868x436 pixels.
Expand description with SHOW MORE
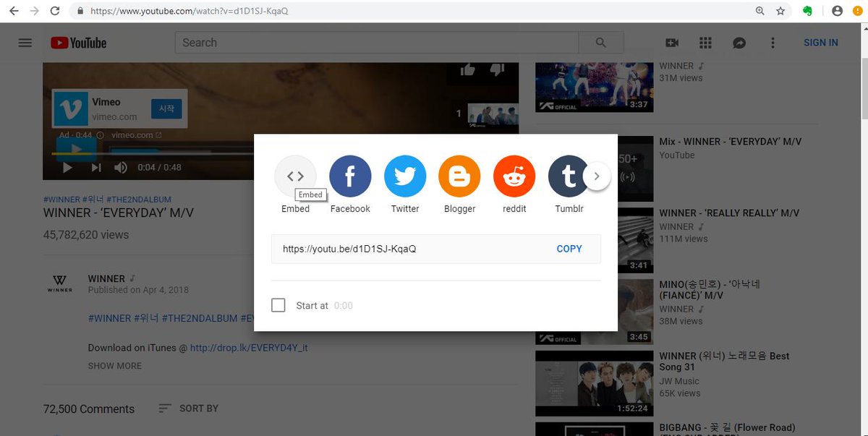click(x=115, y=366)
